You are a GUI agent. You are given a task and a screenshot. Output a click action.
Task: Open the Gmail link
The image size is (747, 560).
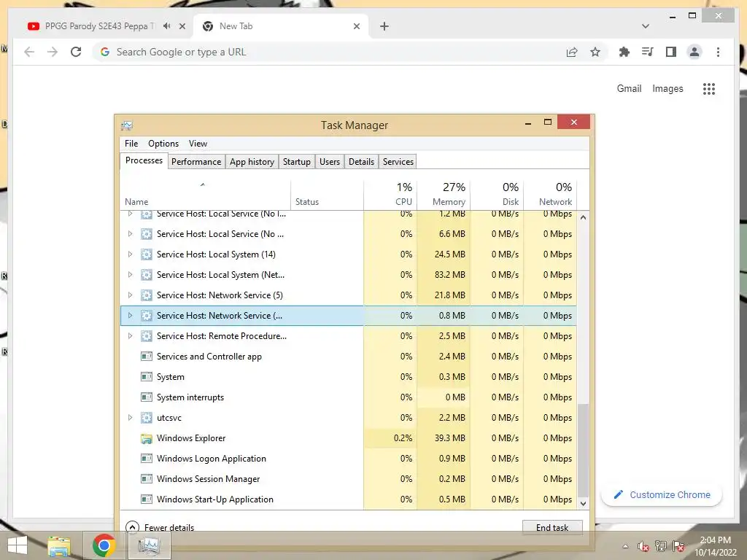[x=629, y=88]
